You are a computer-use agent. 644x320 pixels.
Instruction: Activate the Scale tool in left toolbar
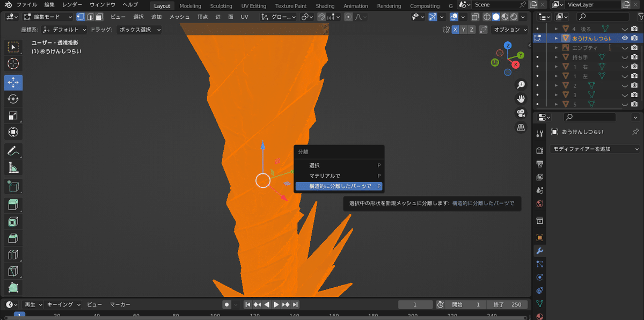[13, 115]
